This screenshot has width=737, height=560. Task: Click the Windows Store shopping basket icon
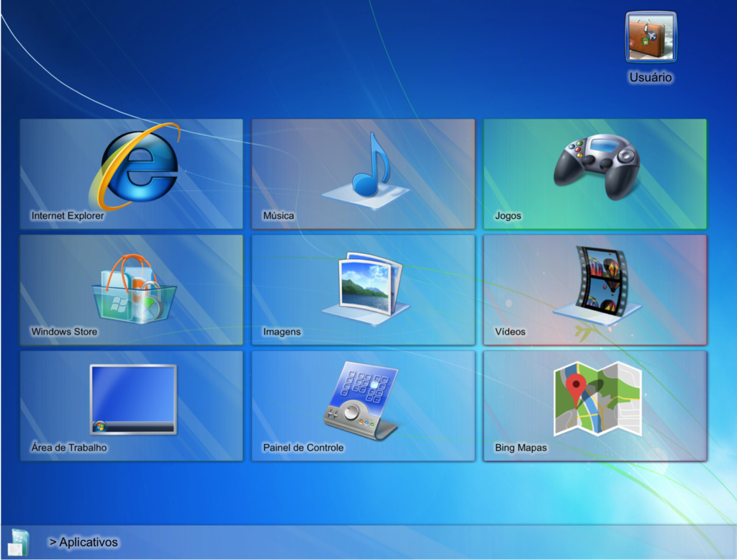point(134,289)
